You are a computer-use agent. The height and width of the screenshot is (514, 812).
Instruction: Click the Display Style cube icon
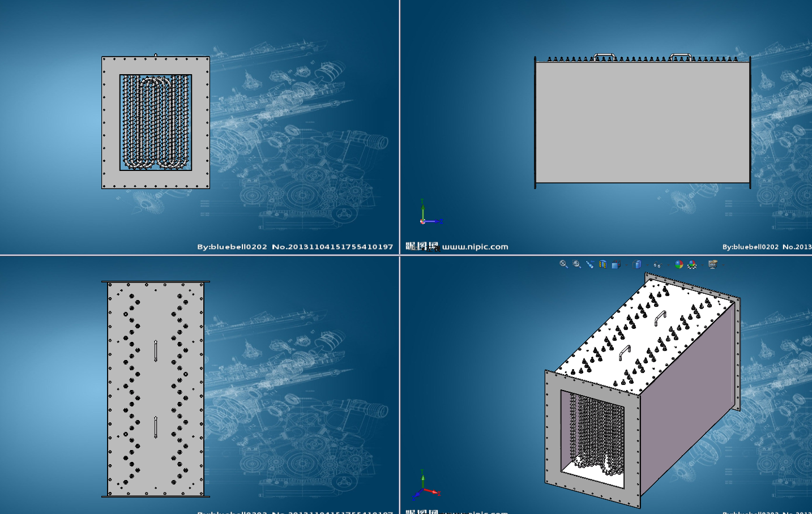(637, 264)
